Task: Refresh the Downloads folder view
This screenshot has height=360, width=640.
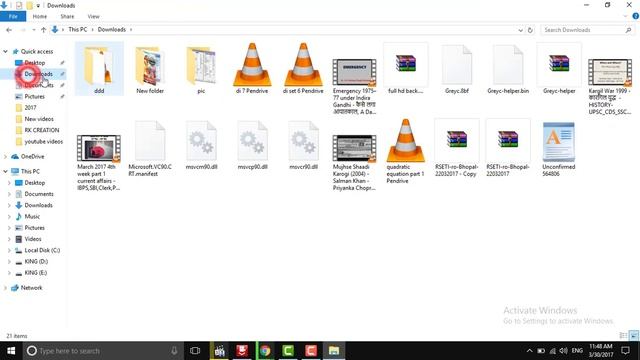Action: click(x=530, y=30)
